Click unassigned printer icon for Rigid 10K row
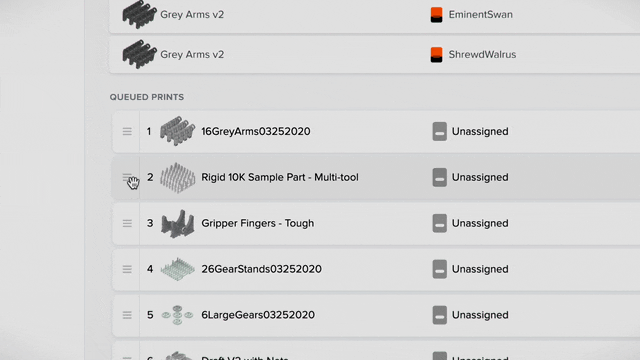This screenshot has height=360, width=640. (x=440, y=177)
